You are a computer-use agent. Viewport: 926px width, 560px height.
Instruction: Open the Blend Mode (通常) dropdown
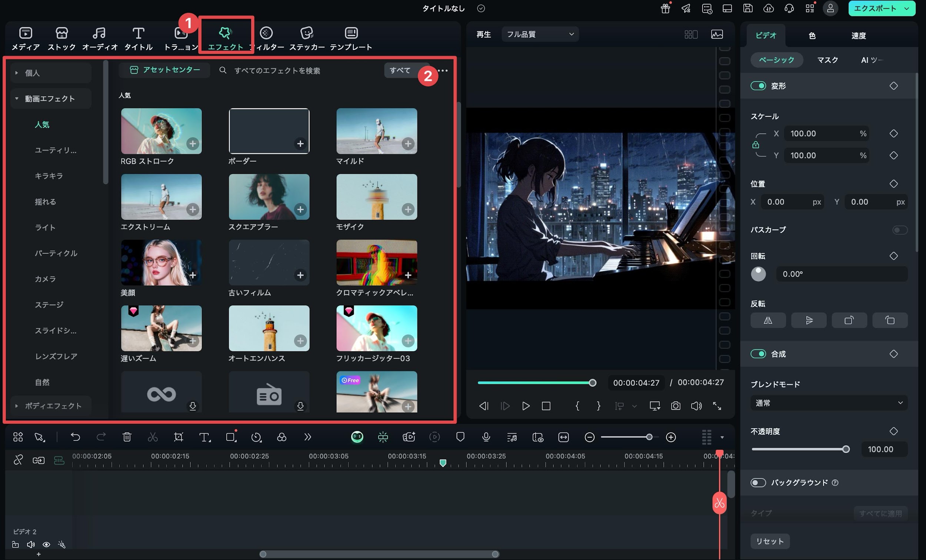[829, 403]
